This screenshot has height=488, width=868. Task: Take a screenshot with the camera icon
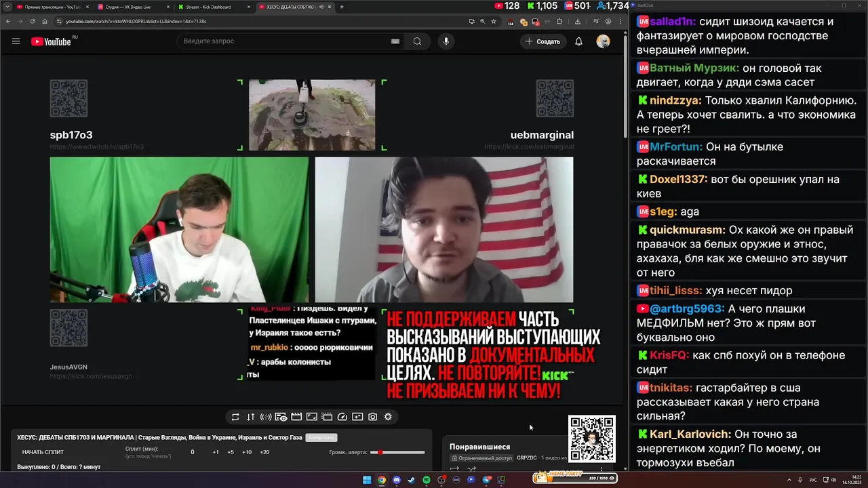click(x=372, y=417)
